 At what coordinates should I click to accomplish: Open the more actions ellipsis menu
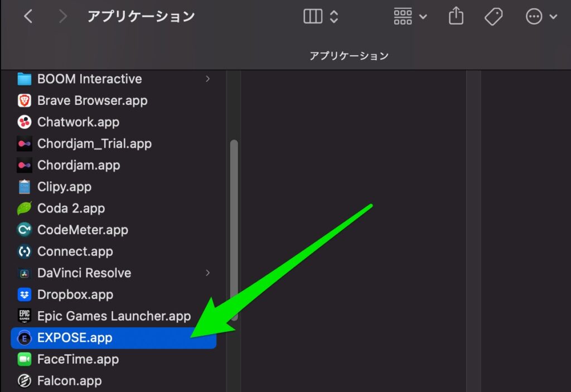coord(541,17)
